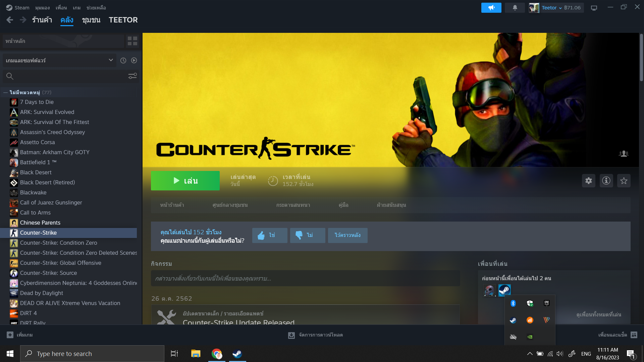Click the page vertical scrollbar
The width and height of the screenshot is (644, 362).
coord(641,57)
